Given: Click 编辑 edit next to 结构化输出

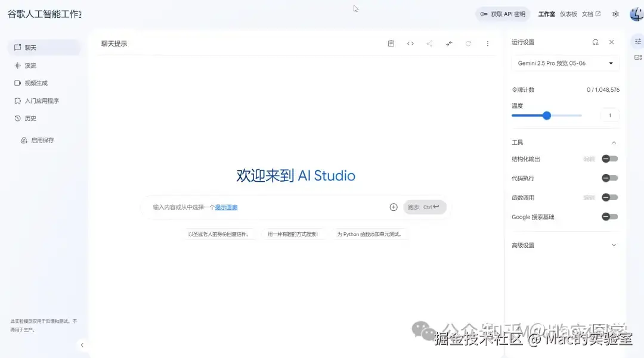Looking at the screenshot, I should tap(589, 159).
